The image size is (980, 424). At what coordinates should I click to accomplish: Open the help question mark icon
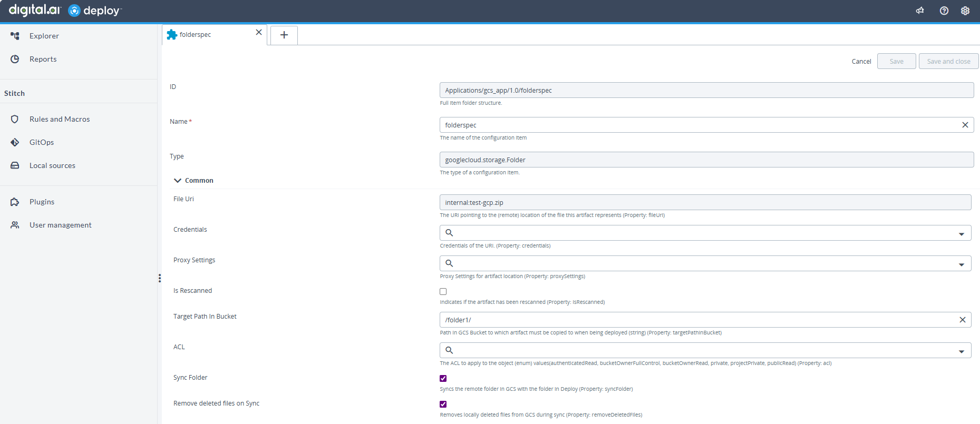tap(944, 11)
